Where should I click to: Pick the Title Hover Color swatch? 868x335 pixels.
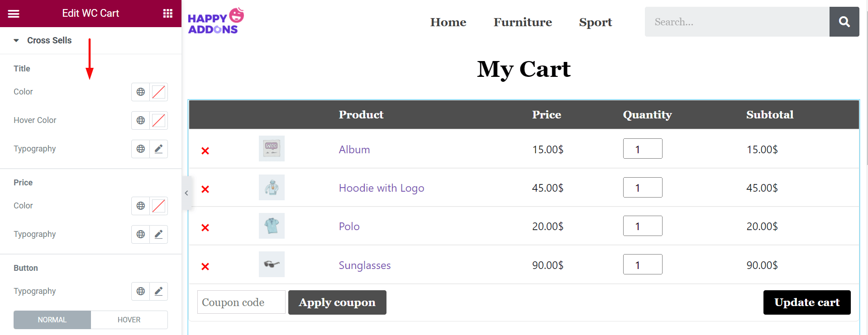[x=158, y=120]
